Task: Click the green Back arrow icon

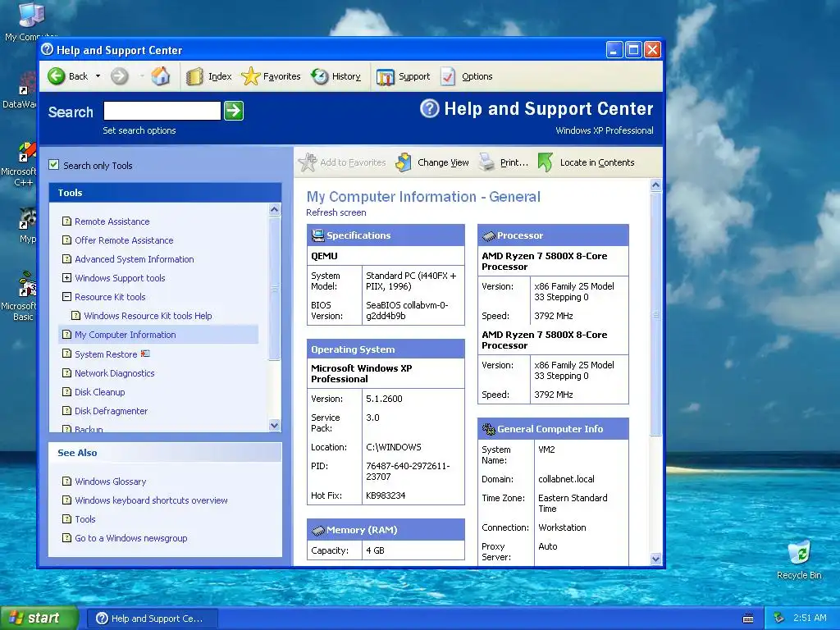Action: pyautogui.click(x=57, y=76)
